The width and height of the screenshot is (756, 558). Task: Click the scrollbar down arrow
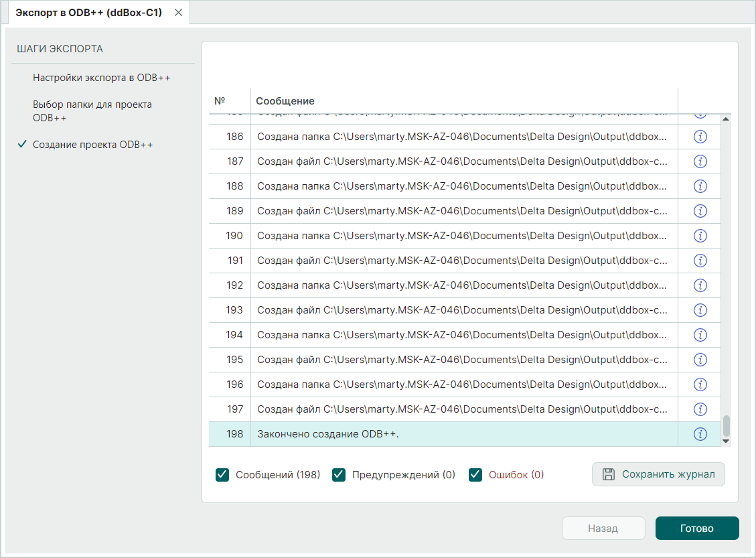tap(726, 441)
